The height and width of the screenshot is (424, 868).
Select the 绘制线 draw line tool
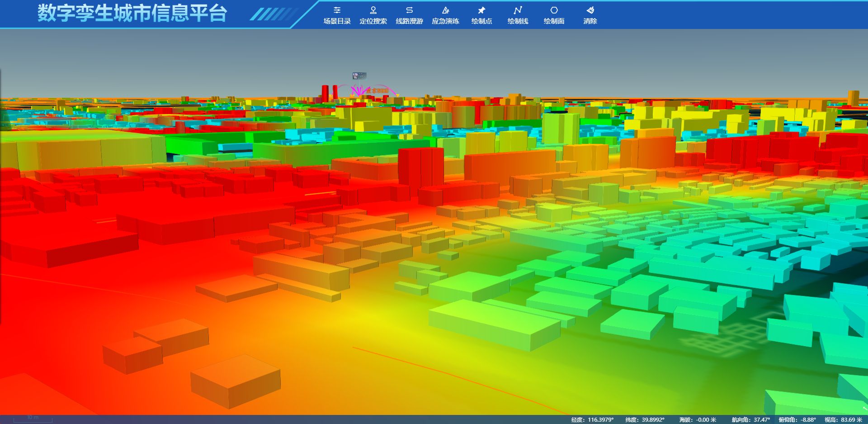[x=518, y=15]
